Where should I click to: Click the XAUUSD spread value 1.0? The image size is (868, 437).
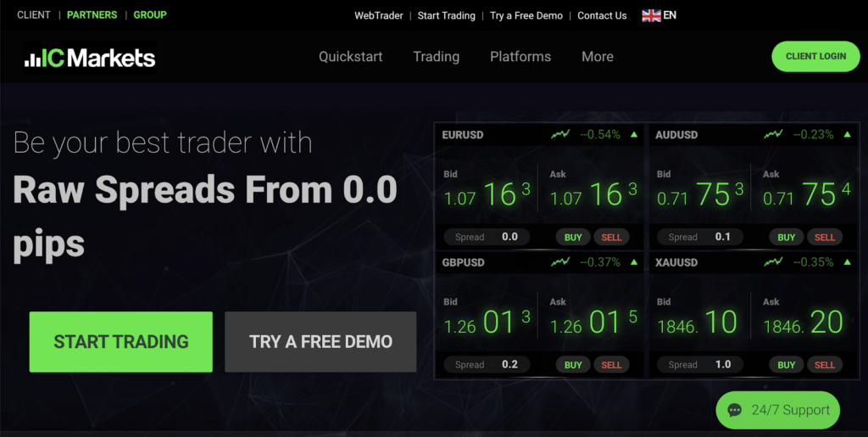pos(723,364)
